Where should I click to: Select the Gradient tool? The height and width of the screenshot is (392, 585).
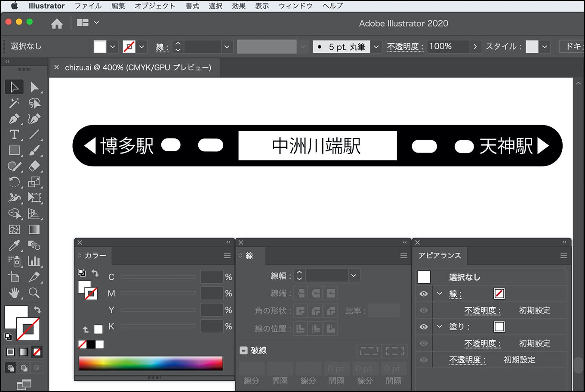coord(34,230)
